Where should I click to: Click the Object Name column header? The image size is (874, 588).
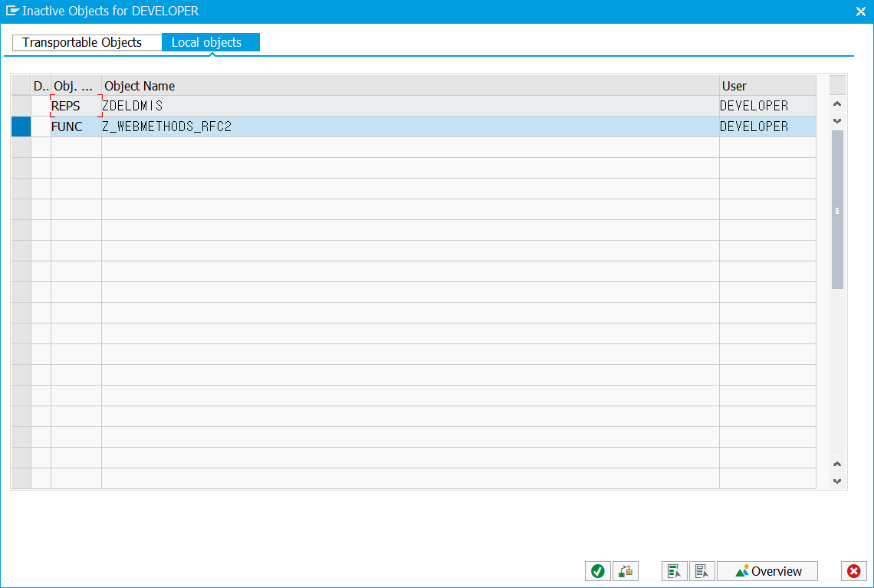tap(409, 86)
